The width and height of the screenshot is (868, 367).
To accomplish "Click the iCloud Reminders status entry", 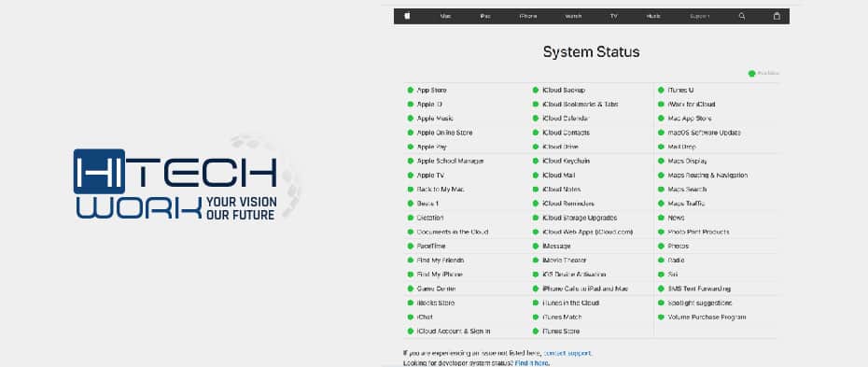I will coord(564,204).
